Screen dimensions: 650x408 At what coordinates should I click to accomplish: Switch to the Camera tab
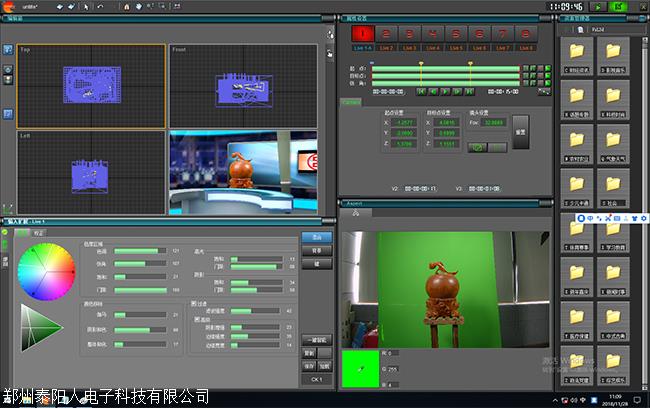(x=352, y=102)
